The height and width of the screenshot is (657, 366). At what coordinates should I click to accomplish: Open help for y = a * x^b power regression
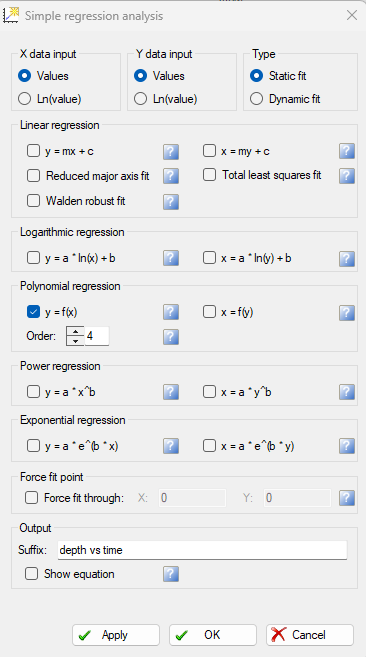tap(171, 392)
